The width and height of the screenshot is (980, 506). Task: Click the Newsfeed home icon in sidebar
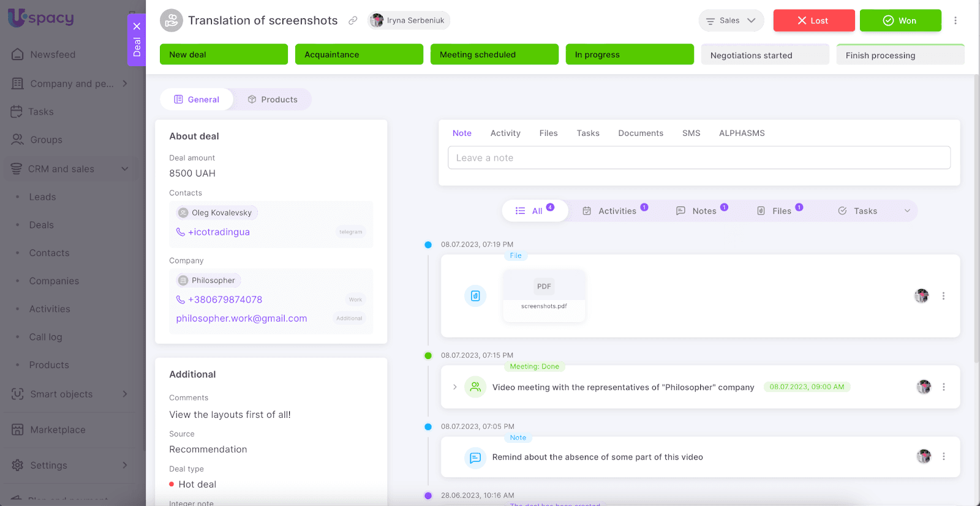point(18,55)
